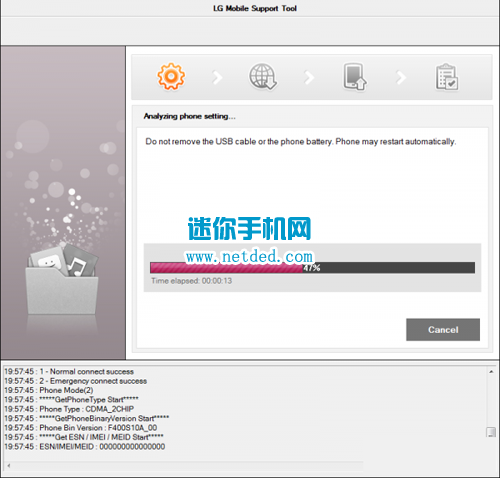Select the globe download step icon

tap(263, 77)
